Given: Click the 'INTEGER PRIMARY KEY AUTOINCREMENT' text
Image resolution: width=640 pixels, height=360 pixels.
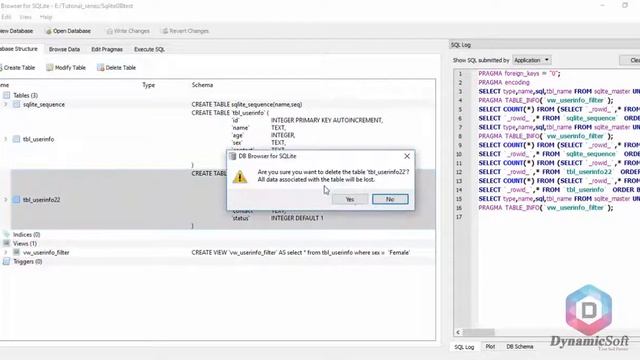Looking at the screenshot, I should 327,120.
